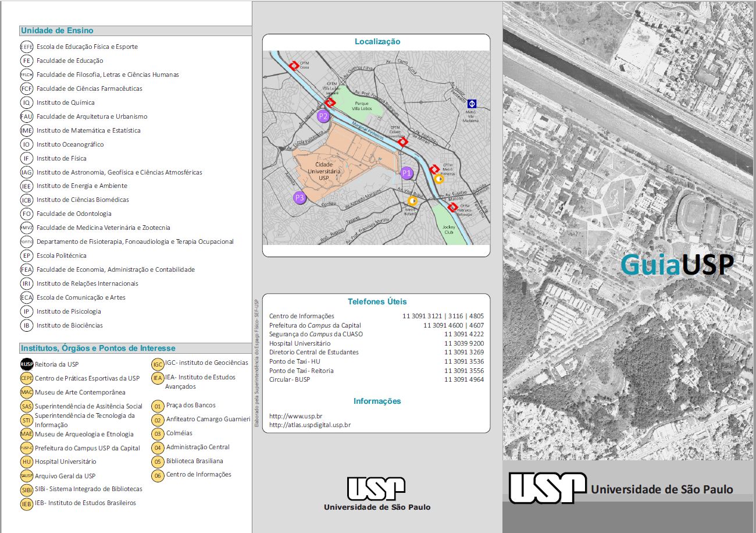This screenshot has width=756, height=533.
Task: Click 'Biblioteca Brasiliana' text
Action: [195, 461]
